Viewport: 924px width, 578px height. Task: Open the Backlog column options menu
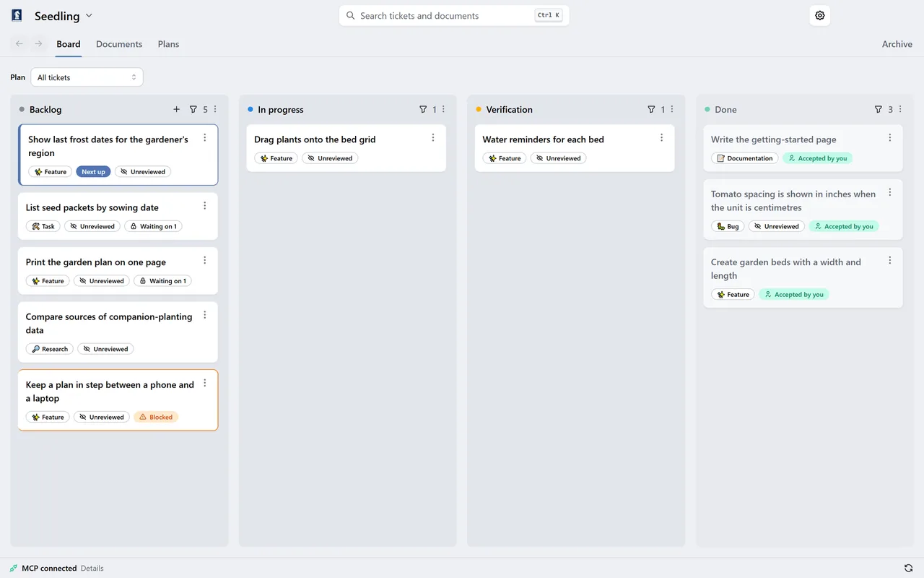pyautogui.click(x=215, y=110)
